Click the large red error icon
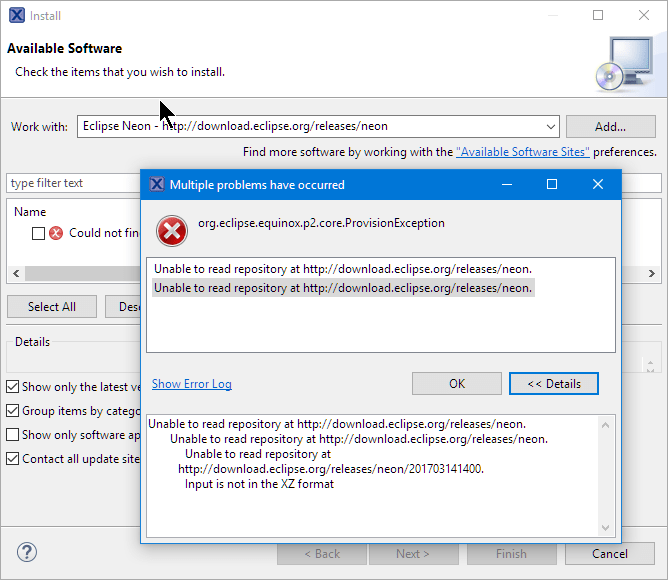 (x=172, y=231)
